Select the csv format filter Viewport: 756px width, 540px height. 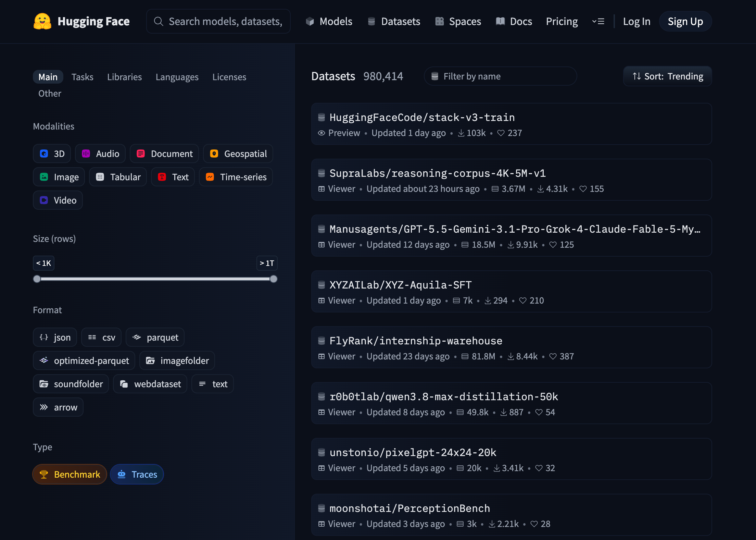(101, 337)
